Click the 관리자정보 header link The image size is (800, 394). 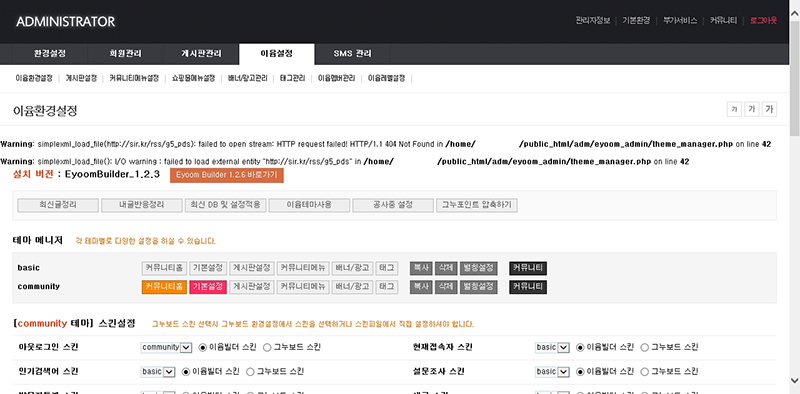click(593, 21)
